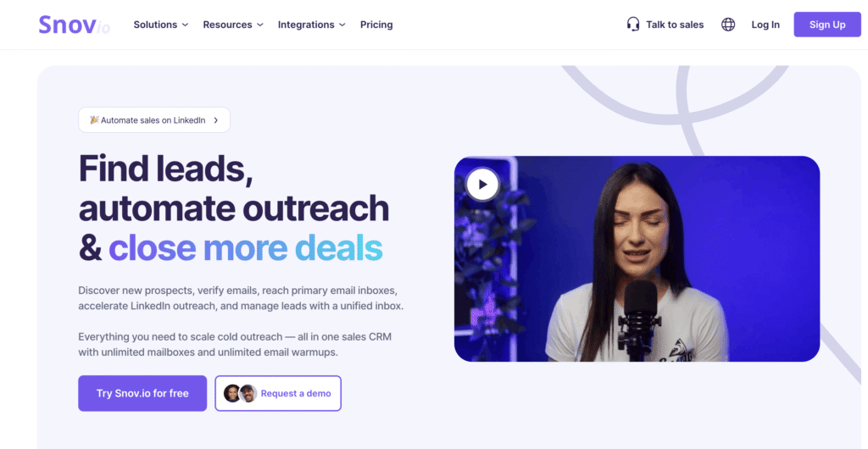The image size is (868, 449).
Task: Click Try Snov.io for free button
Action: click(x=142, y=393)
